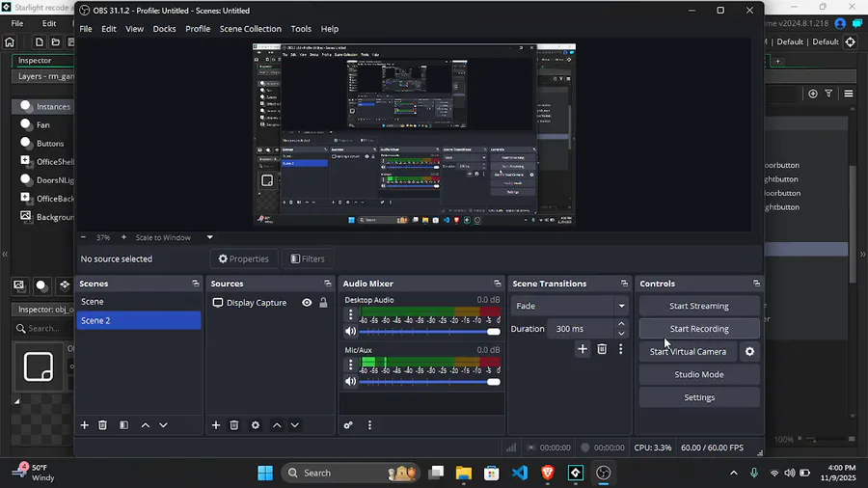Open the File menu in OBS
The width and height of the screenshot is (868, 488).
pyautogui.click(x=86, y=29)
